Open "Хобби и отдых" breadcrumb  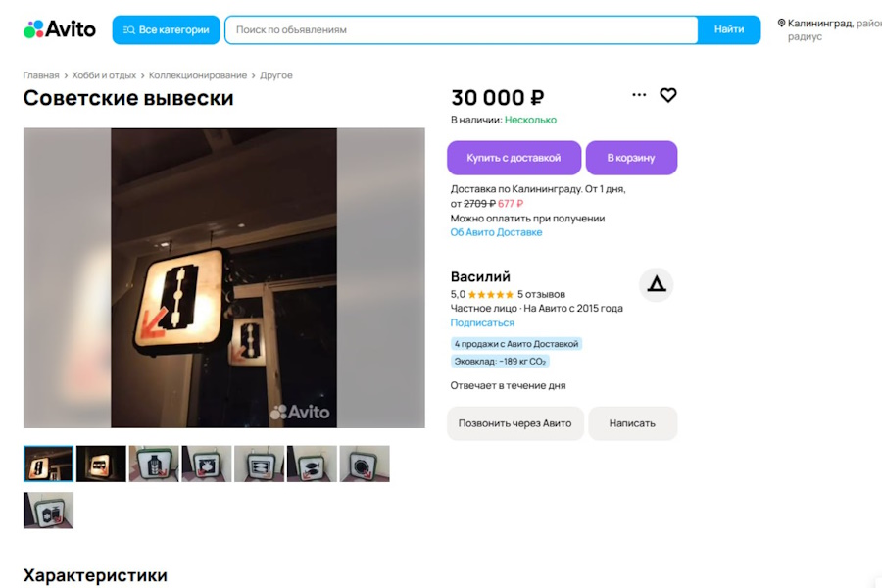pyautogui.click(x=104, y=75)
